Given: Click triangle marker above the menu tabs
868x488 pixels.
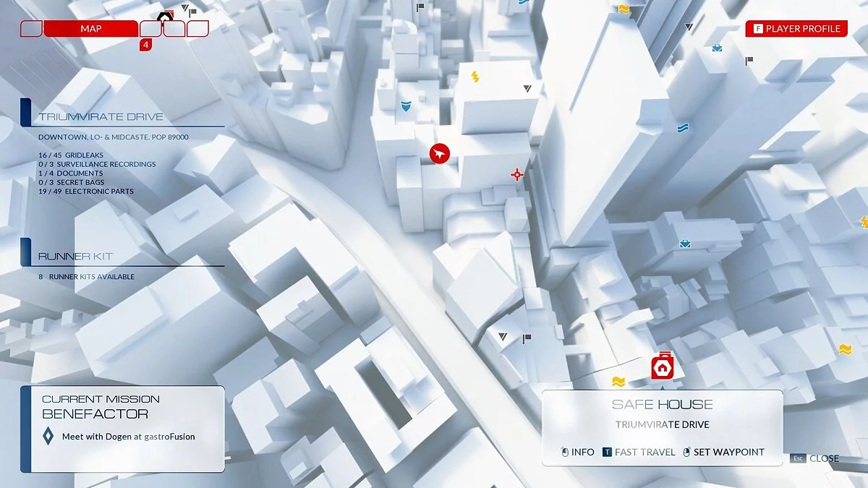Looking at the screenshot, I should click(x=184, y=9).
